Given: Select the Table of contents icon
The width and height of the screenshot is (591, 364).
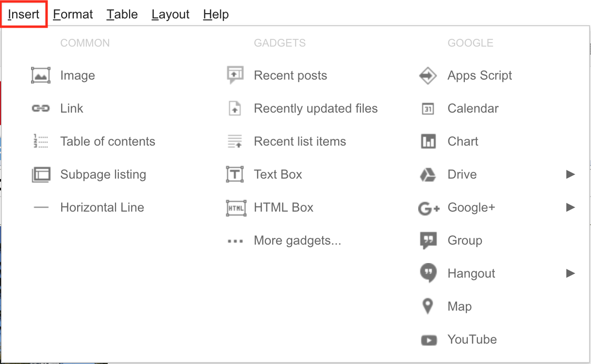Looking at the screenshot, I should tap(41, 141).
